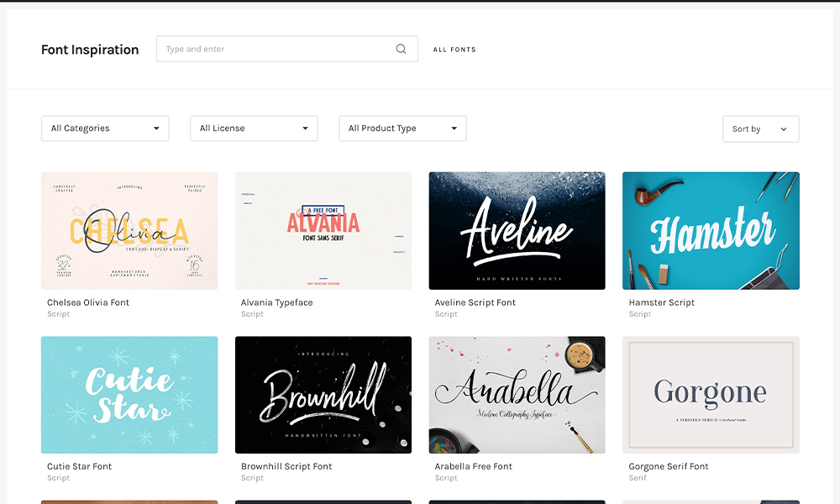This screenshot has width=840, height=504.
Task: Click the Font Inspiration site title
Action: tap(90, 50)
